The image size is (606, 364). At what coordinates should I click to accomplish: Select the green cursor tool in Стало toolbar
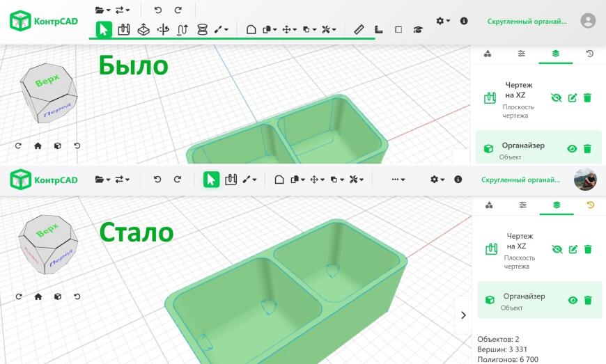click(212, 180)
